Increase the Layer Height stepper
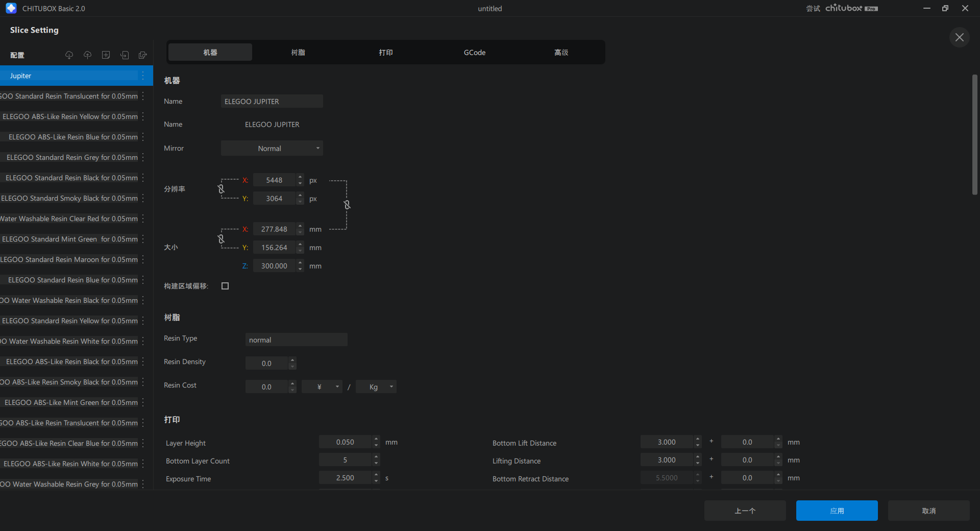The image size is (980, 531). [x=376, y=439]
